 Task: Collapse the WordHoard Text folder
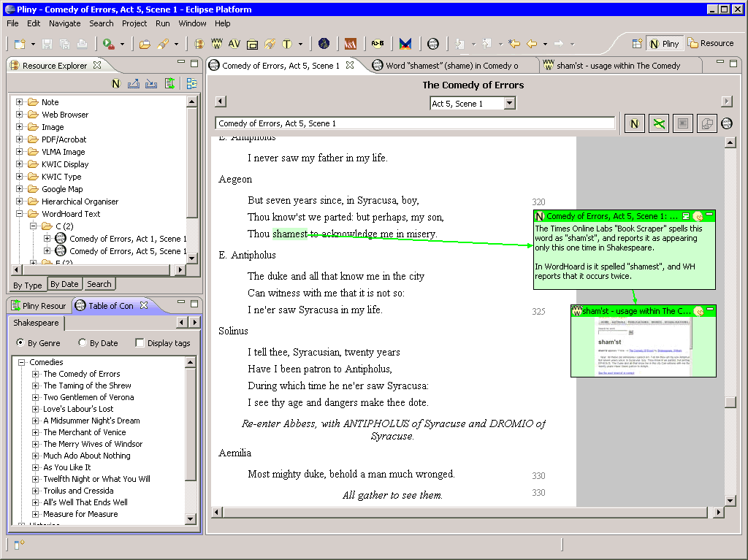(20, 214)
